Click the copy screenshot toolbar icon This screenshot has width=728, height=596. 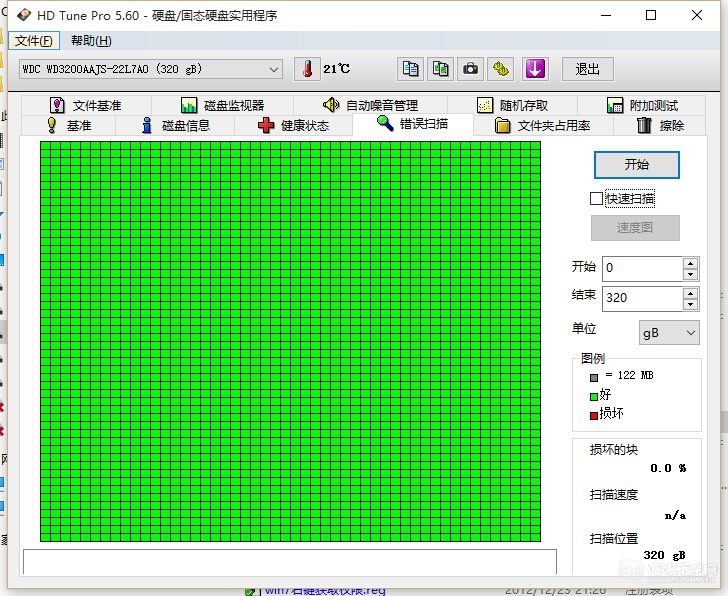pyautogui.click(x=440, y=69)
